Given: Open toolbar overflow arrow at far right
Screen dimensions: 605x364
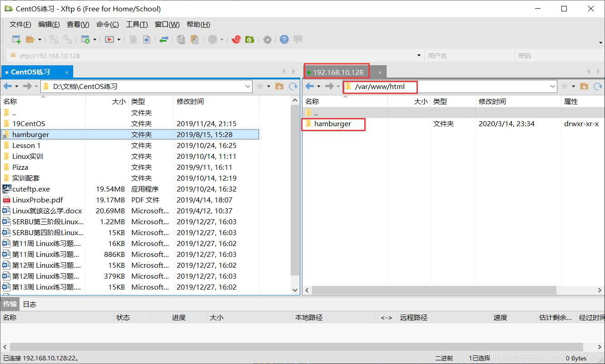Looking at the screenshot, I should pyautogui.click(x=601, y=42).
